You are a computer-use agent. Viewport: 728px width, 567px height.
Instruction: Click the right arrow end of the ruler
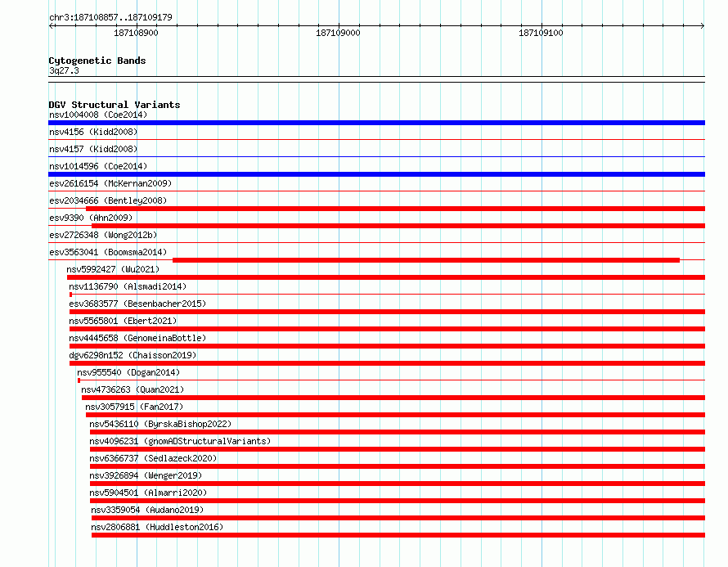703,25
